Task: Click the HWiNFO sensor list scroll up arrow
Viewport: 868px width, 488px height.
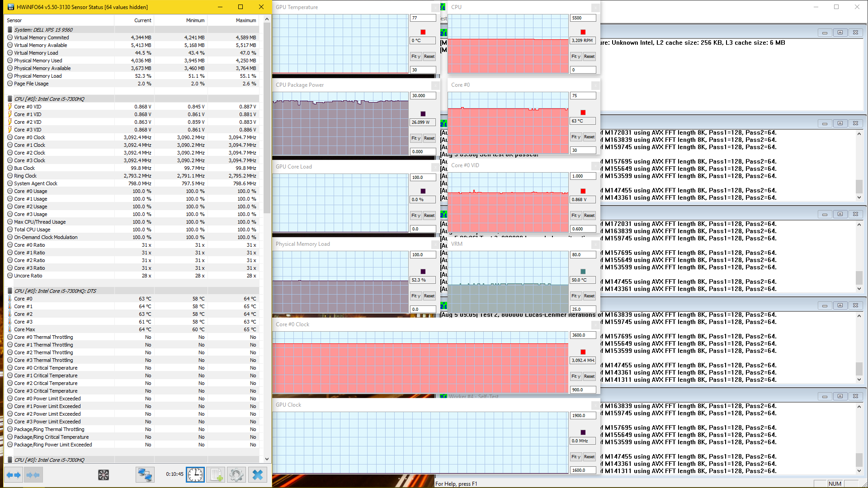Action: [x=267, y=19]
